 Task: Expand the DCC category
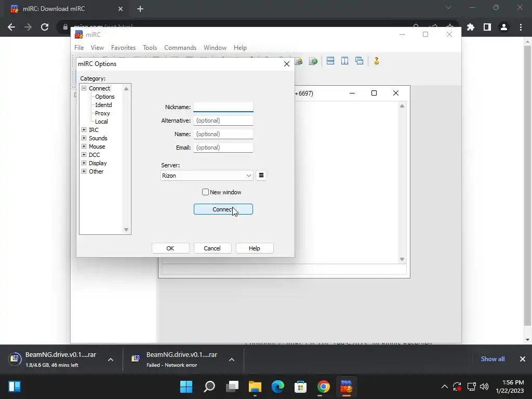point(84,155)
